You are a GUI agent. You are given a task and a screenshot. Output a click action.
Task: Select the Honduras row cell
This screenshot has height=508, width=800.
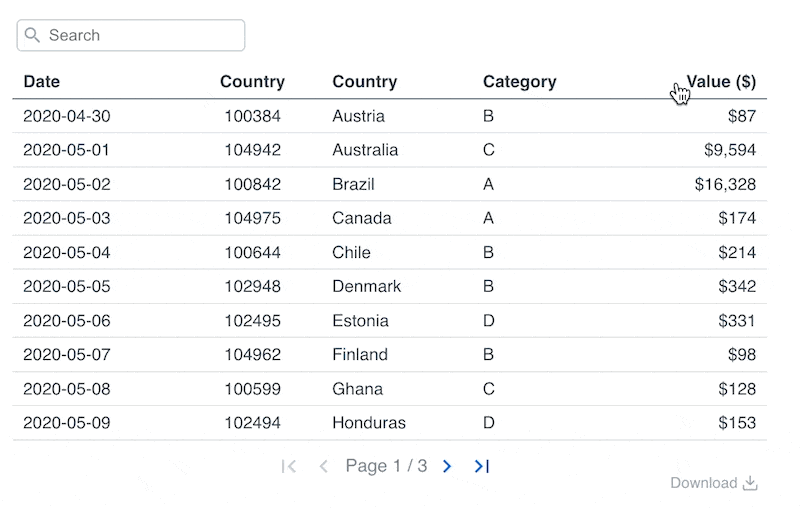[x=369, y=423]
